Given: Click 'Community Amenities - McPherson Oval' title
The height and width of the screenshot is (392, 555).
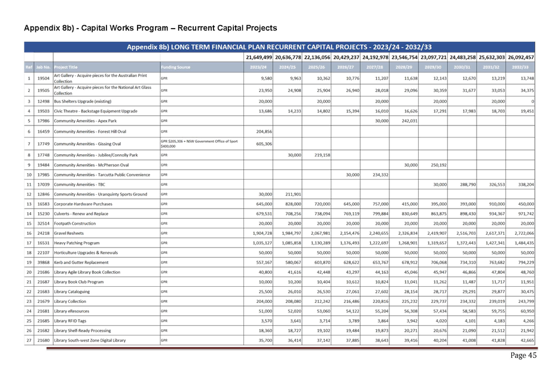Looking at the screenshot, I should coord(92,165).
